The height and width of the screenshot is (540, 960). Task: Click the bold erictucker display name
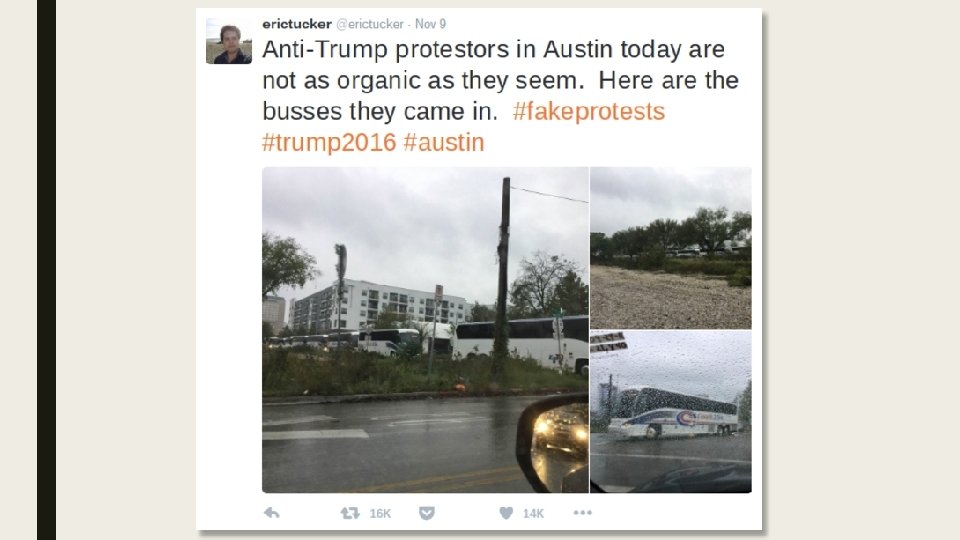click(x=297, y=24)
